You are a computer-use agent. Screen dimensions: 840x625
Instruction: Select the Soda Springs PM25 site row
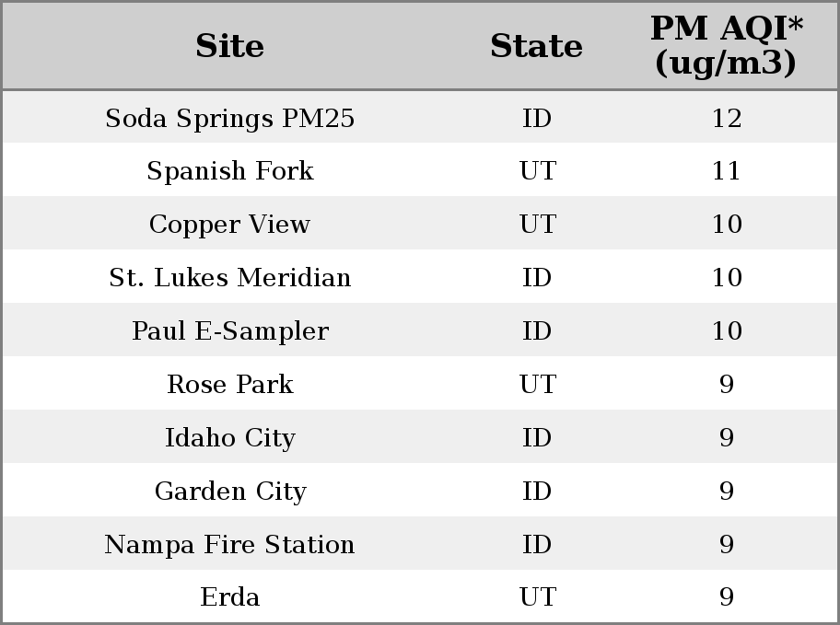(x=420, y=117)
